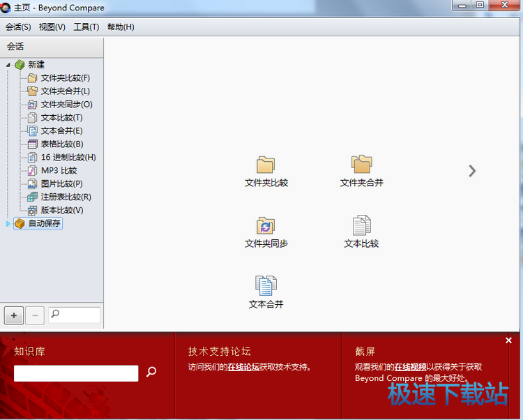Click the Beyond Compare title bar app icon
Image resolution: width=523 pixels, height=420 pixels.
pyautogui.click(x=6, y=8)
